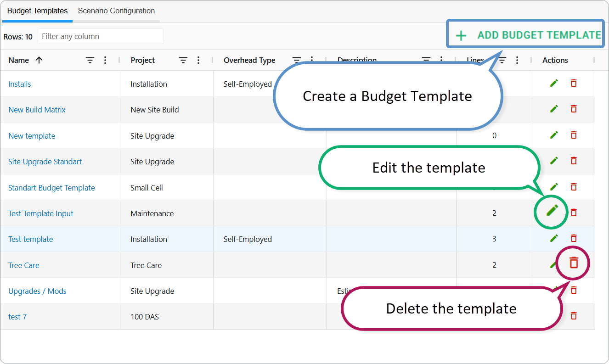Switch to the Scenario Configuration tab
The height and width of the screenshot is (364, 609).
(x=116, y=11)
